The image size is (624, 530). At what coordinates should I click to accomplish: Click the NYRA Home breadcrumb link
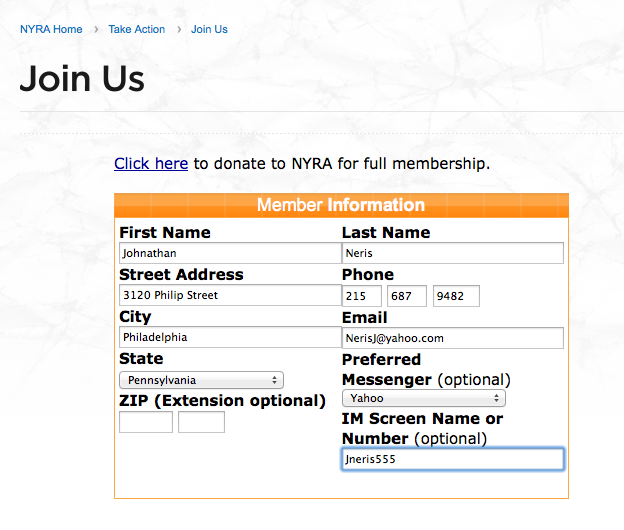coord(51,29)
